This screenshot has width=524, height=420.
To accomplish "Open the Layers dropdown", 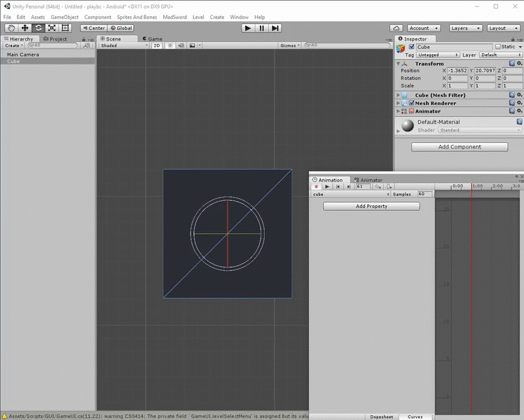I will click(466, 28).
